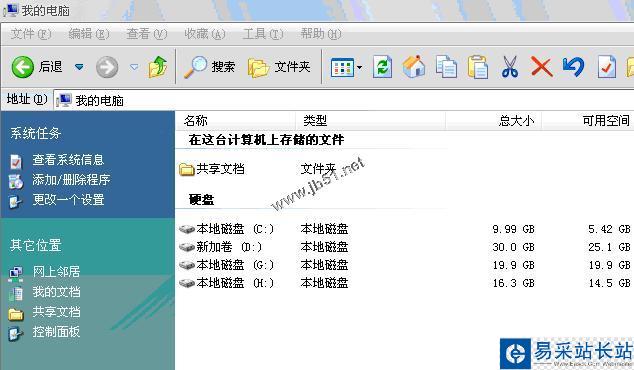Click the C: drive disk icon
This screenshot has width=634, height=370.
187,229
